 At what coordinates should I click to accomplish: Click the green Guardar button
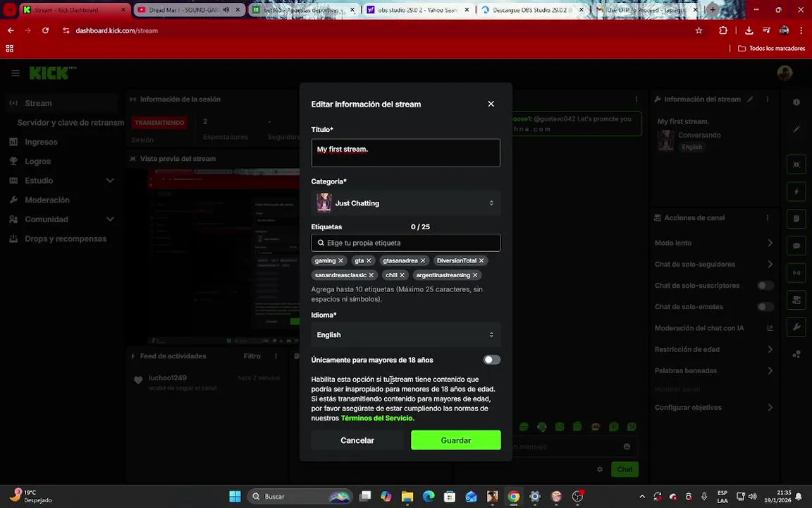click(x=456, y=440)
